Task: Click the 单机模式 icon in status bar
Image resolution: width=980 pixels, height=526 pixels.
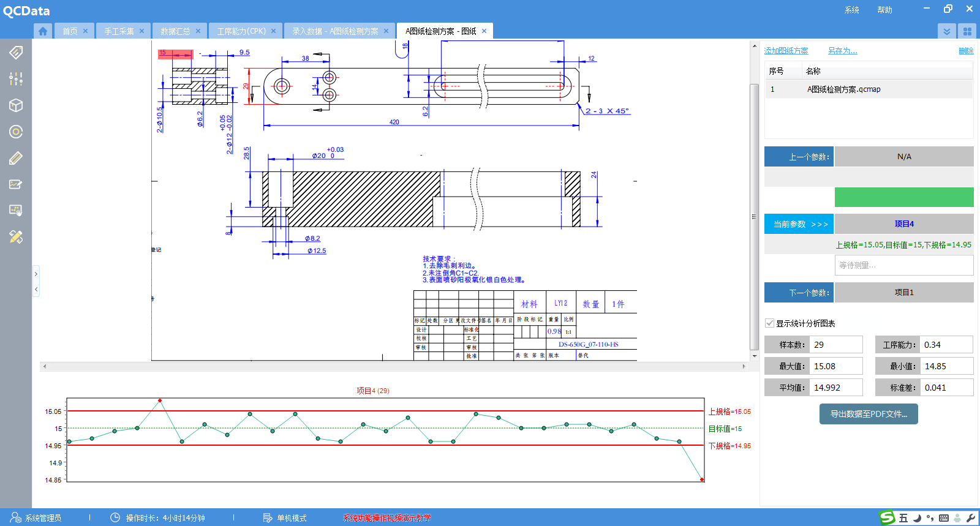Action: (x=268, y=518)
